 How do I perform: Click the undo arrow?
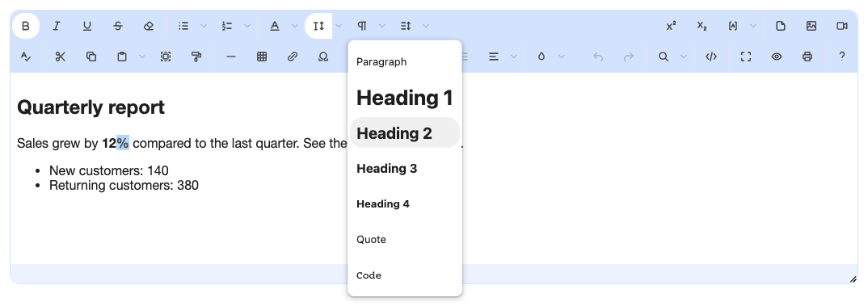(x=598, y=57)
